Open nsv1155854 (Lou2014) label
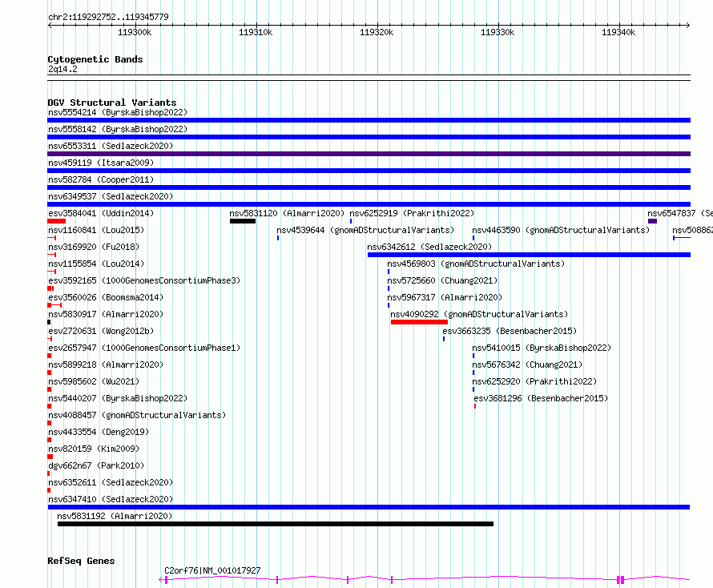 pos(96,264)
